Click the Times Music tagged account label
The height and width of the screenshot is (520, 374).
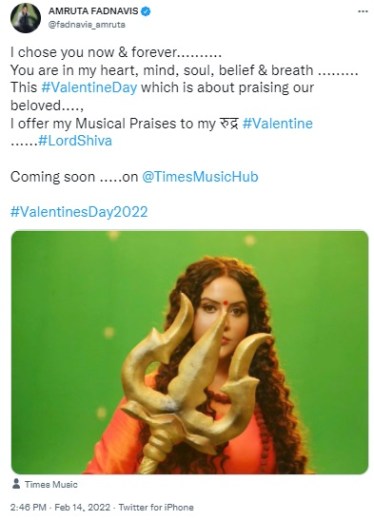pyautogui.click(x=51, y=484)
